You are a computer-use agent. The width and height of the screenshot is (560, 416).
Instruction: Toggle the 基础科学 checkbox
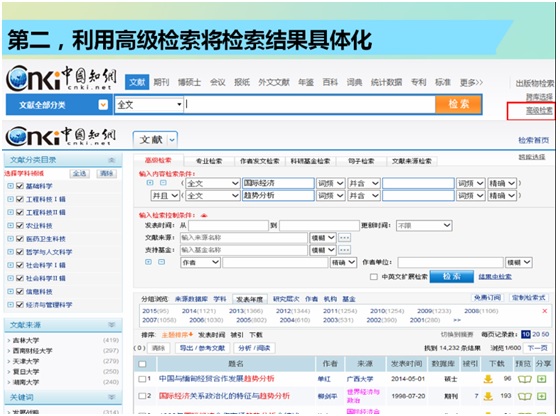pos(20,186)
